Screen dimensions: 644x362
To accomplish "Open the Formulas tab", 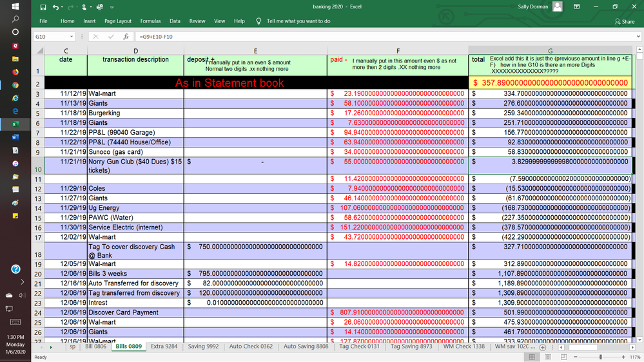I will [x=150, y=21].
